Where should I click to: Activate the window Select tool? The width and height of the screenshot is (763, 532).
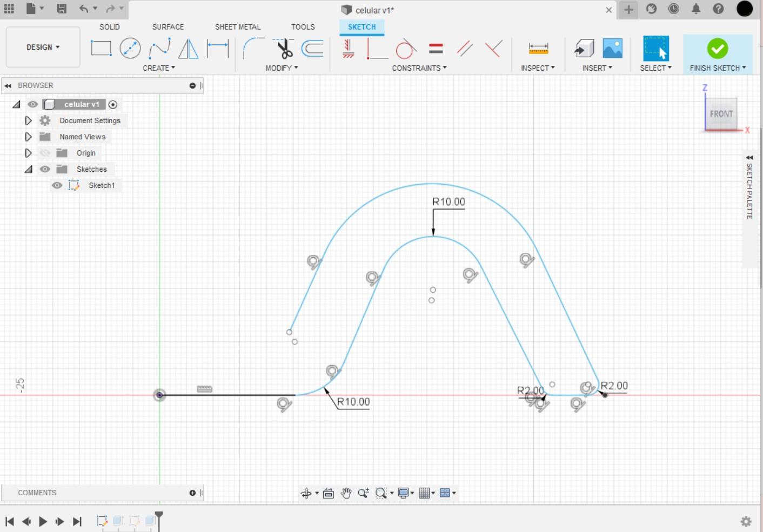point(656,49)
